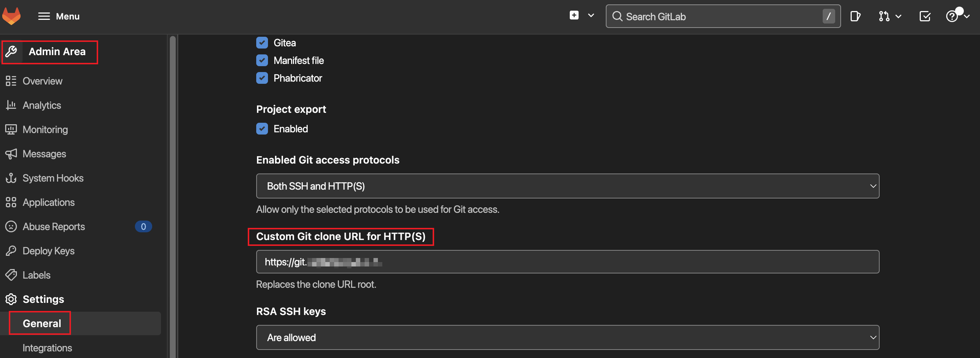Click the Abuse Reports face icon
The width and height of the screenshot is (980, 358).
click(11, 226)
